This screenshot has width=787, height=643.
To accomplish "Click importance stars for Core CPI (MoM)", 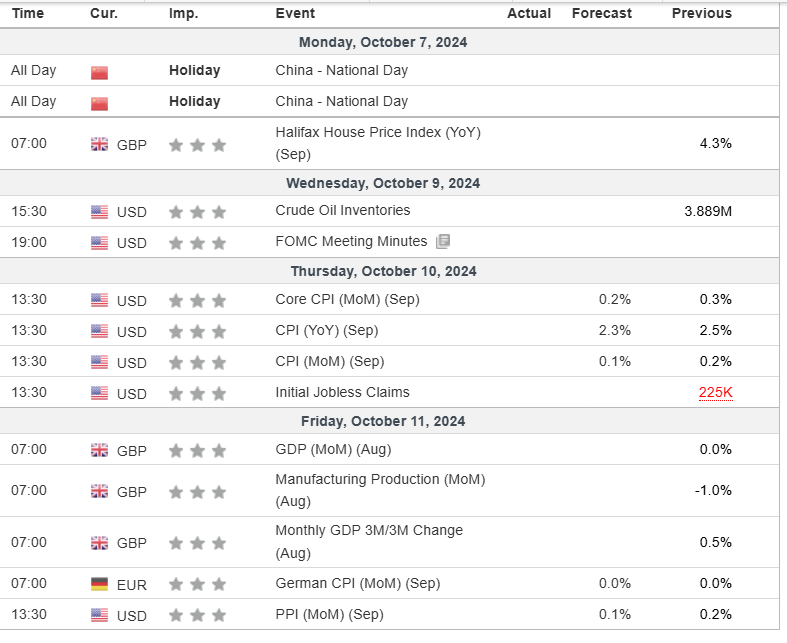I will coord(197,300).
